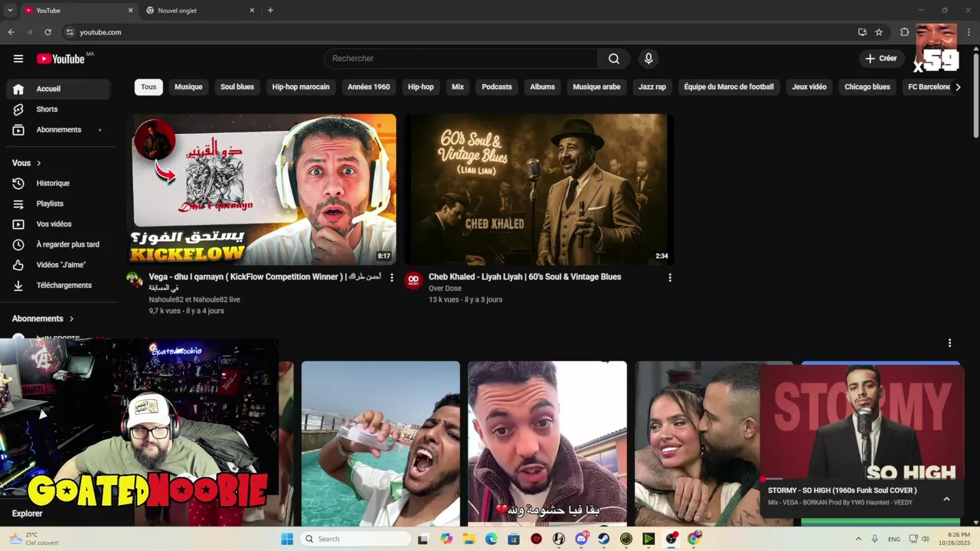980x551 pixels.
Task: Open the YouTube hamburger guide menu
Action: [x=18, y=59]
